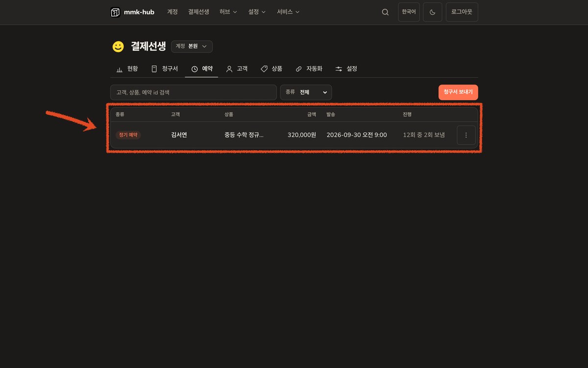Open the search magnifier icon
588x368 pixels.
(385, 12)
